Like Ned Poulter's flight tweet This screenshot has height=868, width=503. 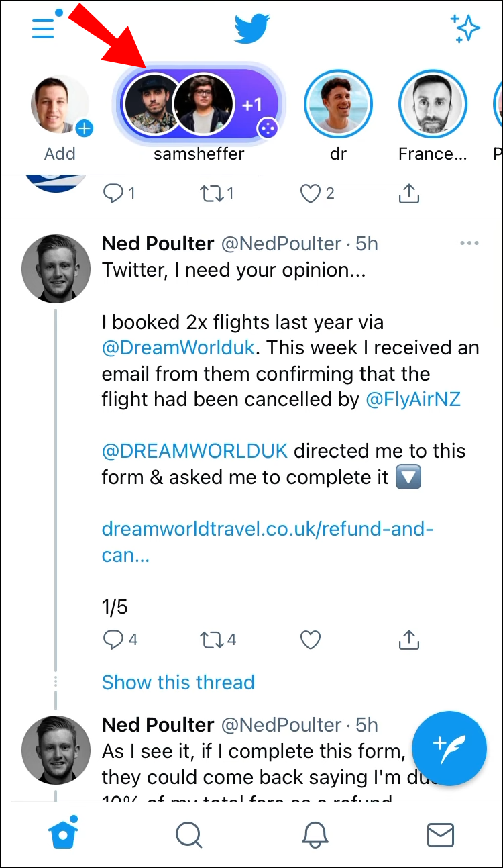pyautogui.click(x=310, y=640)
